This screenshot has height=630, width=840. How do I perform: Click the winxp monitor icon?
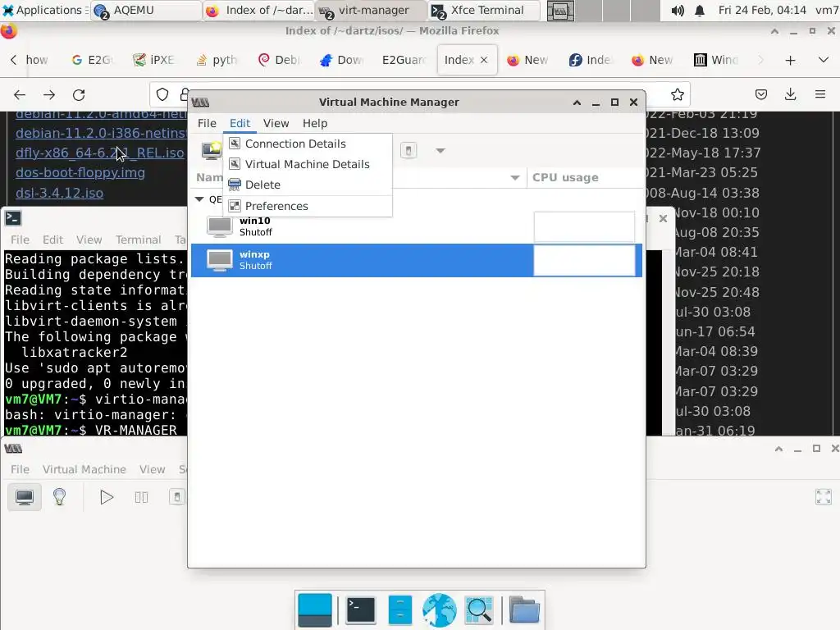220,260
